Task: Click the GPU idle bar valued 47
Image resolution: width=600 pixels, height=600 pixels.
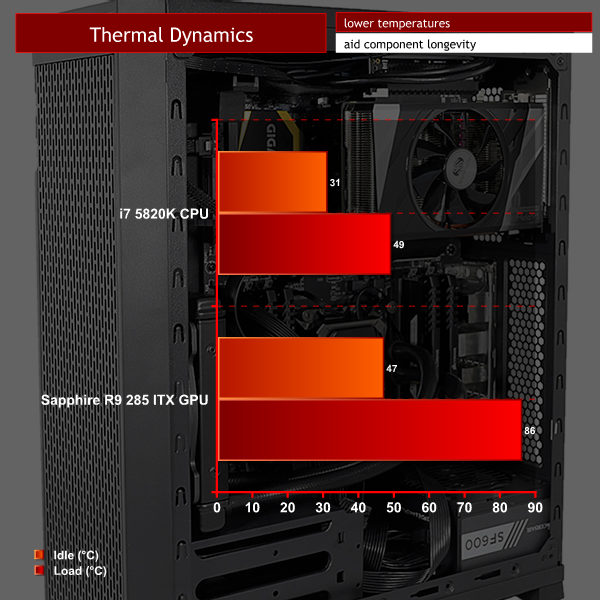Action: click(301, 368)
